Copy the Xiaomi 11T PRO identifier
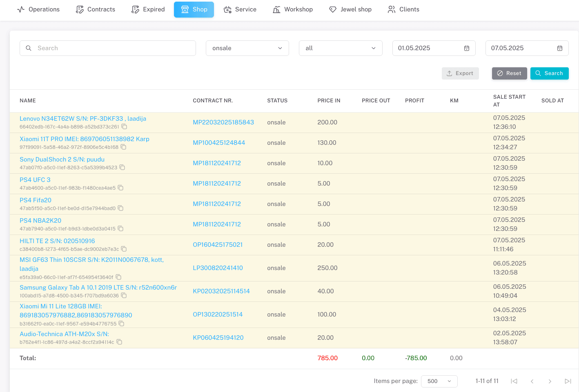This screenshot has height=392, width=579. (x=124, y=147)
